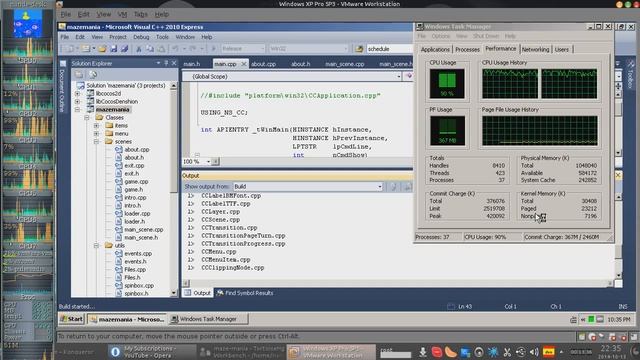
Task: Click the Output panel horizontal scrollbar
Action: pos(398,283)
